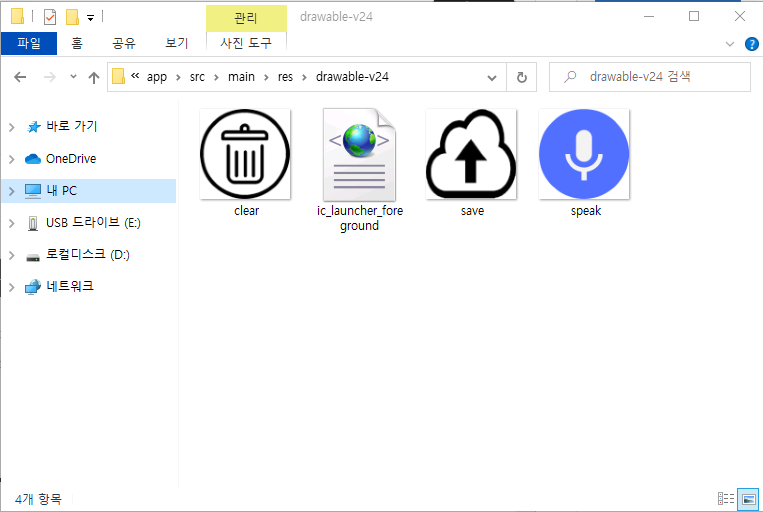Click the Back navigation arrow
The image size is (763, 512).
[20, 77]
